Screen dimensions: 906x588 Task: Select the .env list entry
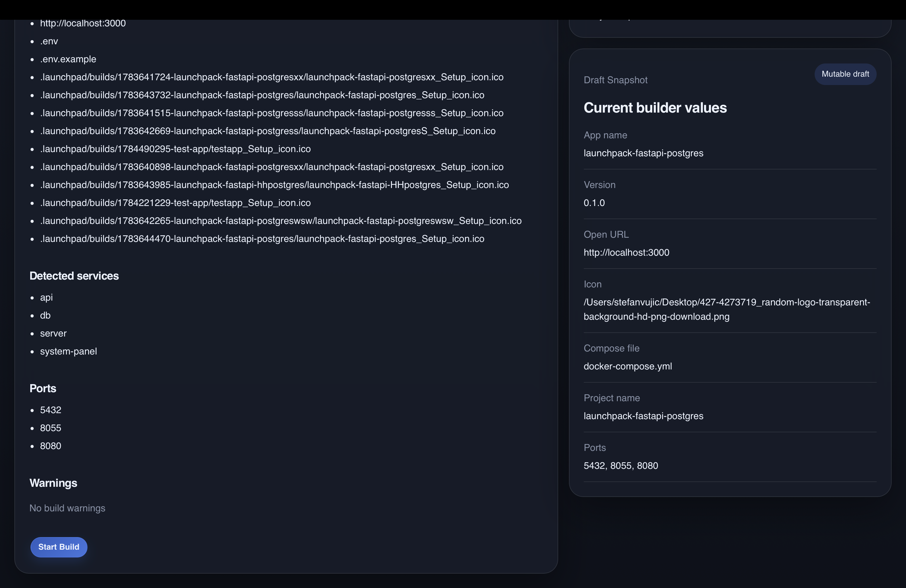tap(49, 41)
